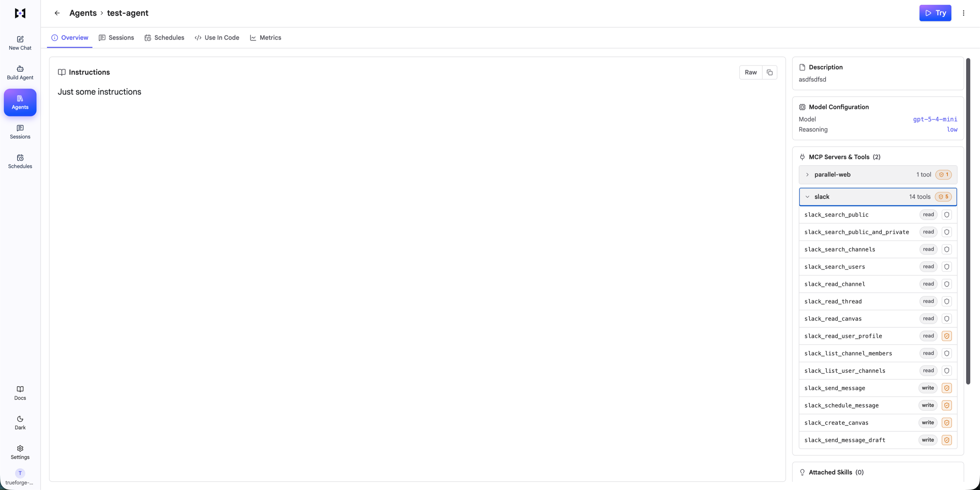
Task: Collapse the slack server tools list
Action: (878, 196)
